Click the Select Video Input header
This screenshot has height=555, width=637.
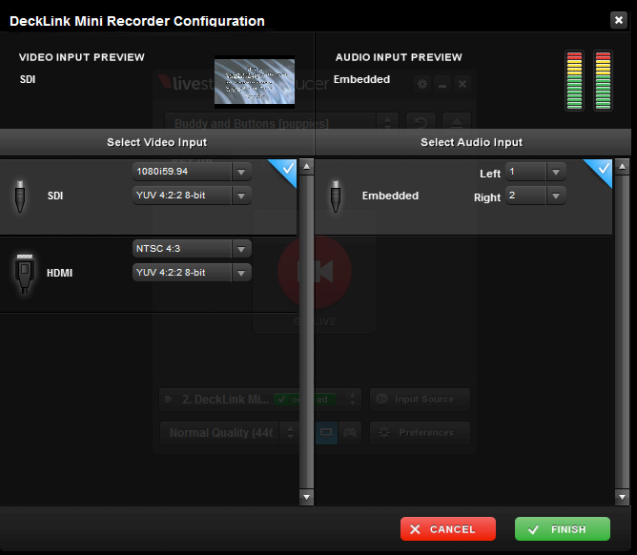click(157, 142)
